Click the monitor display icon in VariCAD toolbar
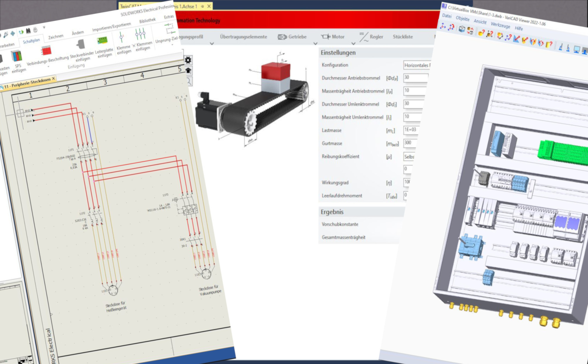The width and height of the screenshot is (588, 364). pos(577,49)
